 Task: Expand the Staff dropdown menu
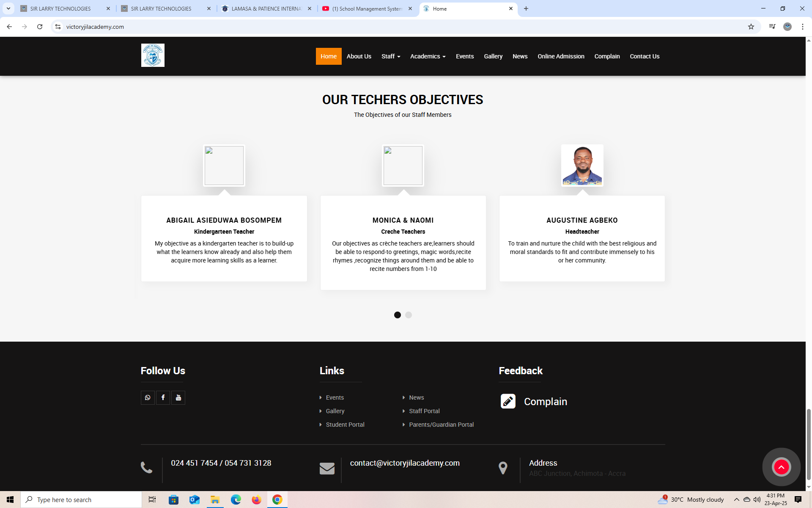coord(390,56)
